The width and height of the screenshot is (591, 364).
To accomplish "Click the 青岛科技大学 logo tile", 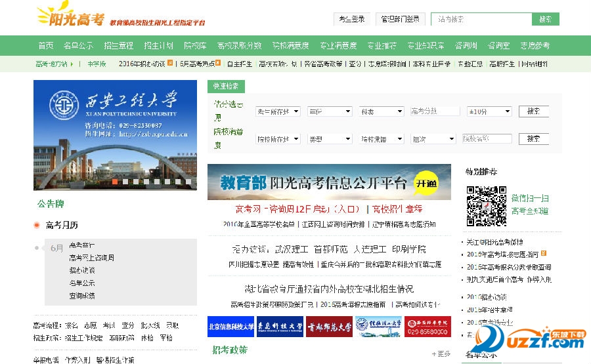I will [x=280, y=327].
